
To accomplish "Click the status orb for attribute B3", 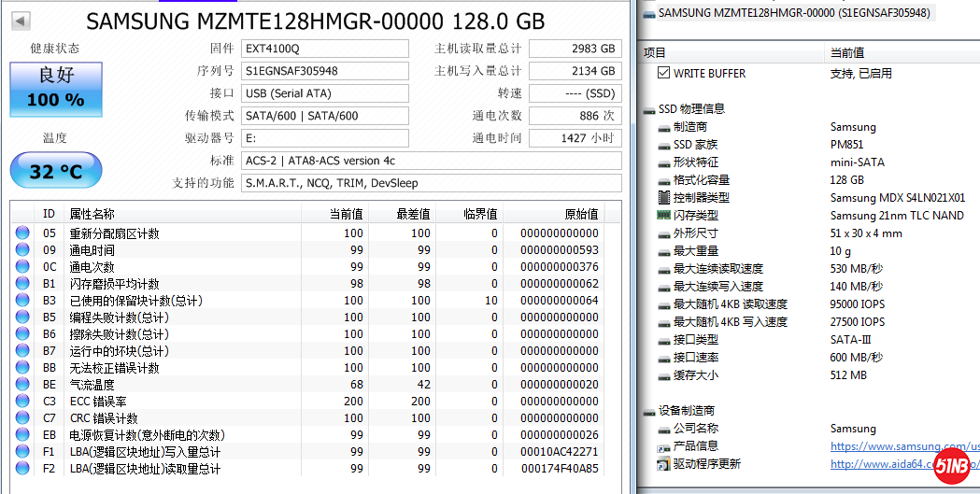I will pos(22,301).
